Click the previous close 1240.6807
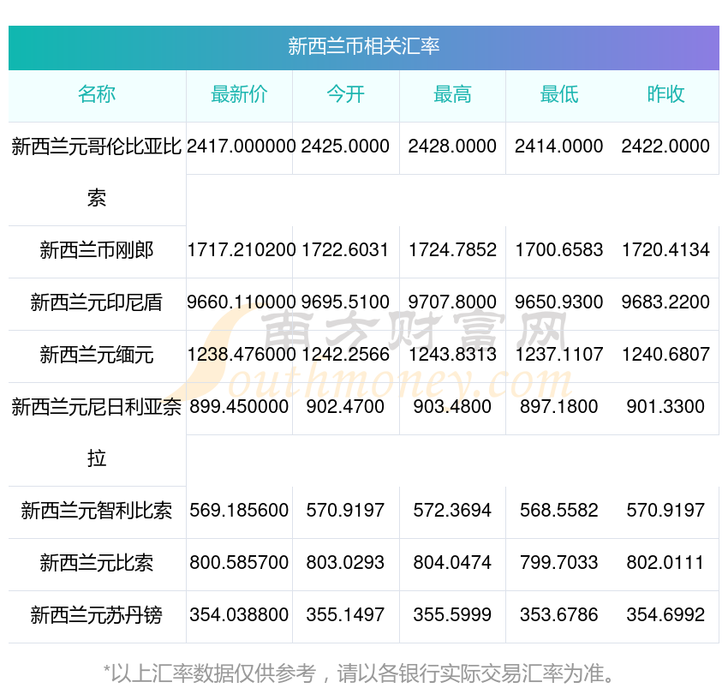 pos(665,355)
